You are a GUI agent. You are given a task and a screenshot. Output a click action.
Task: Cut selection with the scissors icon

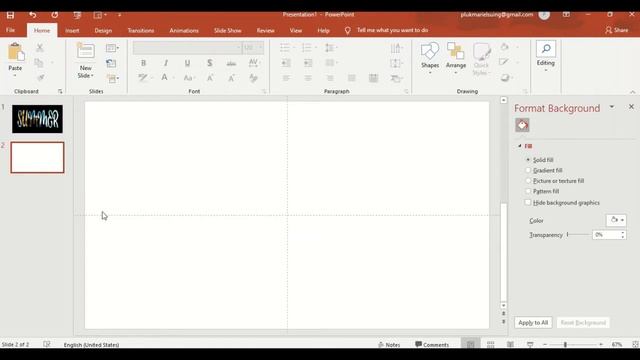[40, 48]
